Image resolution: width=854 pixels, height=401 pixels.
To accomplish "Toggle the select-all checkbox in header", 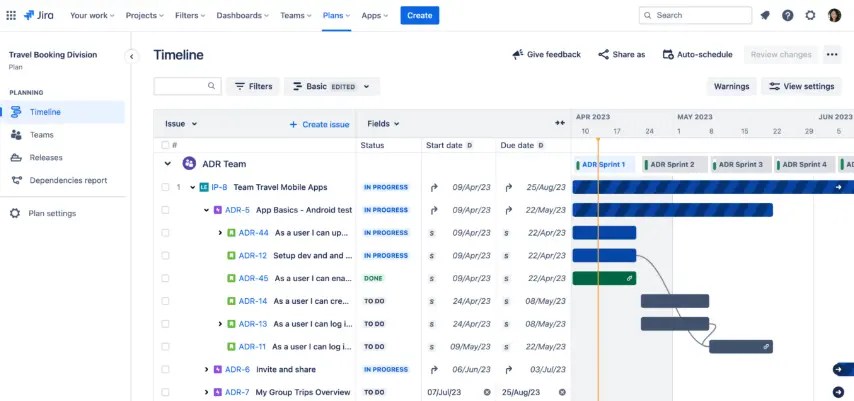I will [x=166, y=145].
